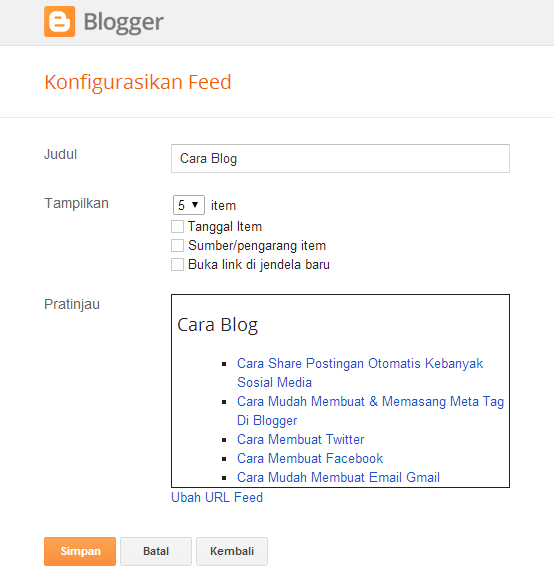This screenshot has height=585, width=555.
Task: Click the Tampilkan field label
Action: pos(76,204)
